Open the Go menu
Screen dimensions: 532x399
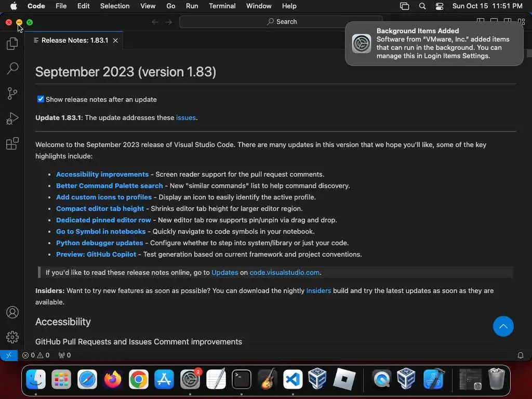click(170, 6)
